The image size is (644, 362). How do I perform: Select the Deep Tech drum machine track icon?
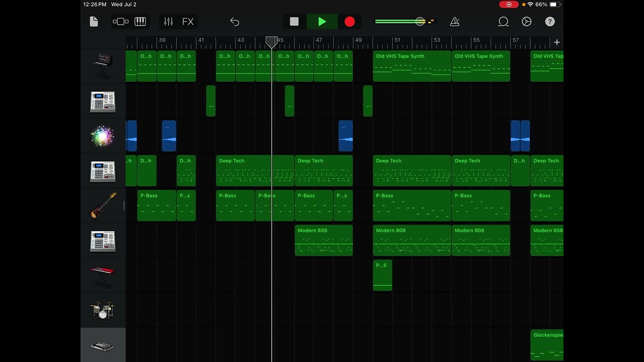103,171
